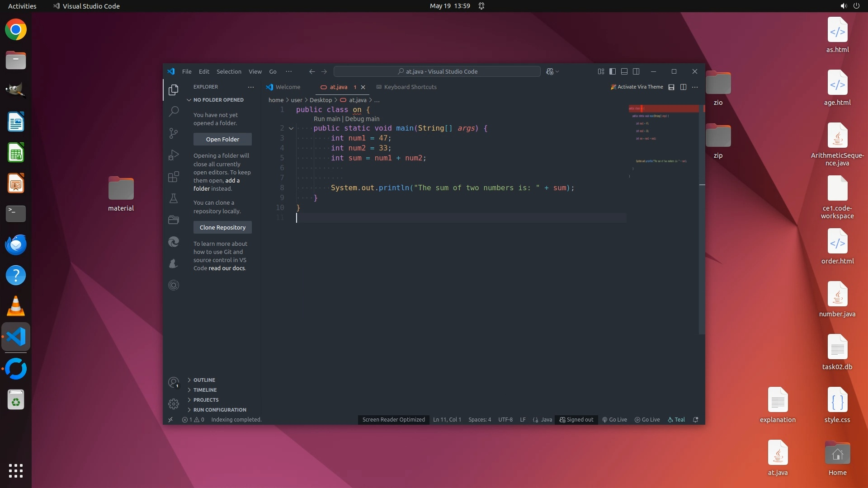The width and height of the screenshot is (868, 488).
Task: Click the Clone Repository button
Action: point(222,227)
